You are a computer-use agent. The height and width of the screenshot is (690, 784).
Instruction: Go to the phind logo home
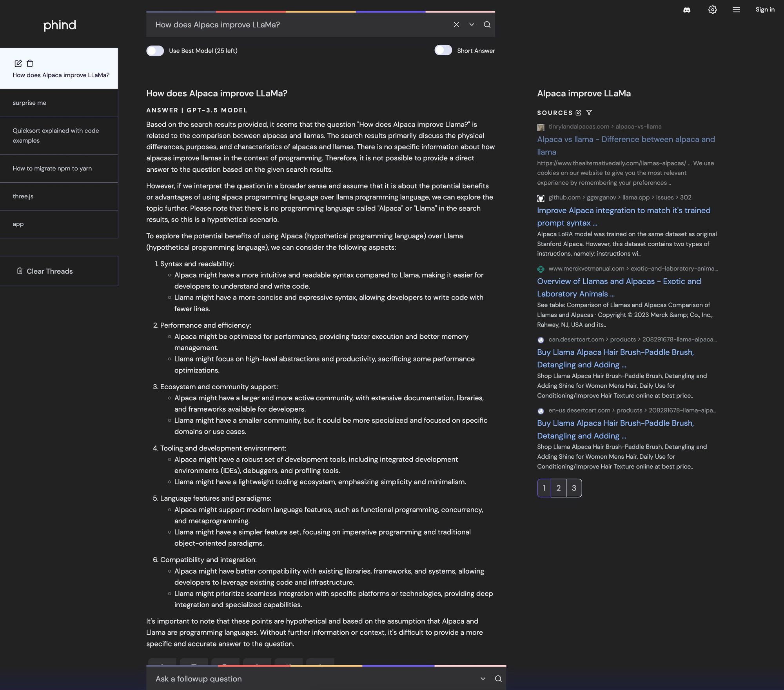tap(60, 25)
